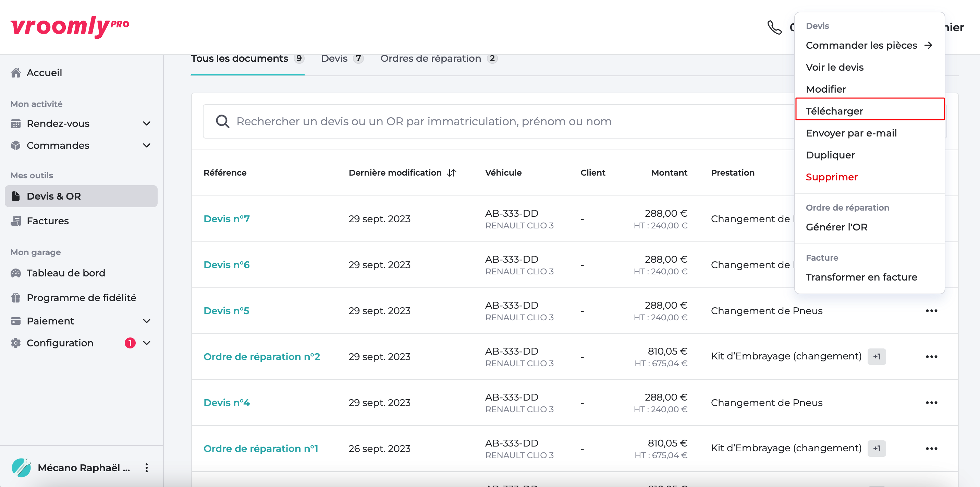Open the Devis n°6 link
Viewport: 980px width, 487px height.
tap(226, 265)
